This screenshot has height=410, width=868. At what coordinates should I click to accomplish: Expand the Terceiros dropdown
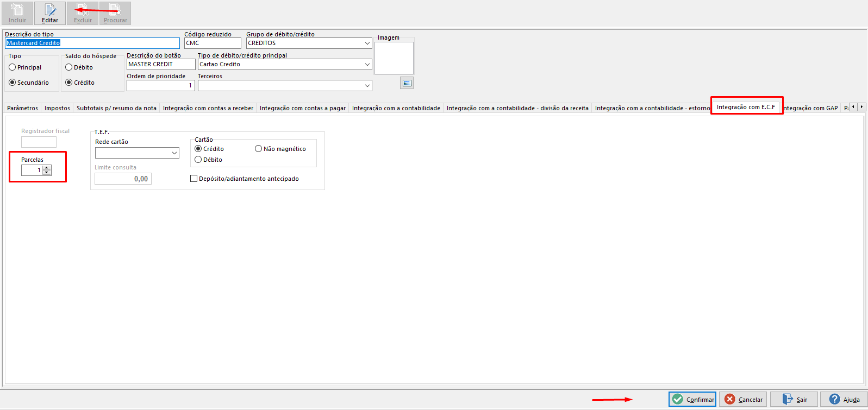click(x=367, y=85)
